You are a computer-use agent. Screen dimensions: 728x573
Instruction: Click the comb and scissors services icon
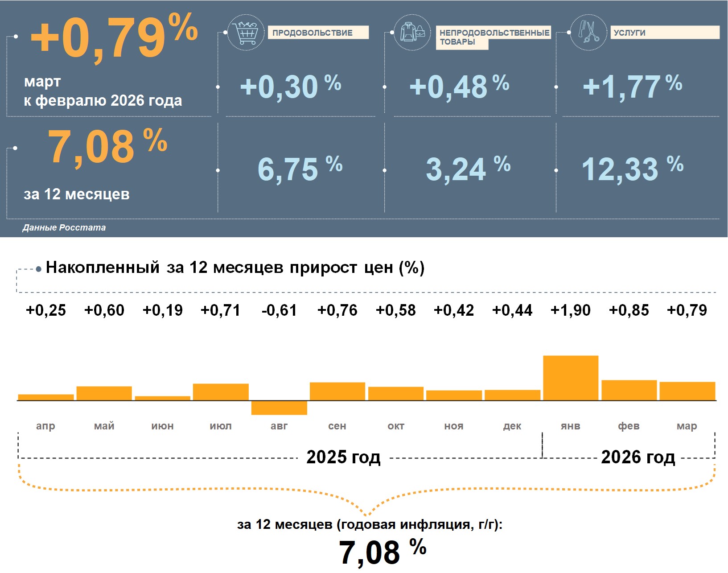588,32
